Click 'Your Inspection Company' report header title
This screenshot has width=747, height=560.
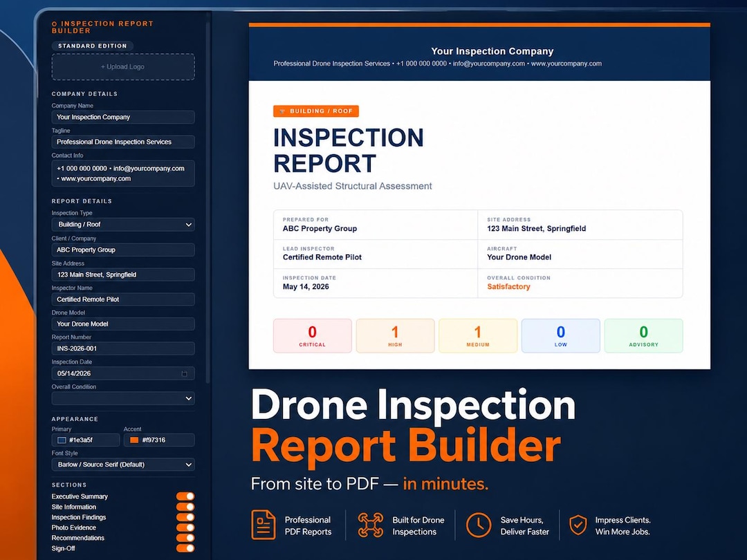[492, 51]
